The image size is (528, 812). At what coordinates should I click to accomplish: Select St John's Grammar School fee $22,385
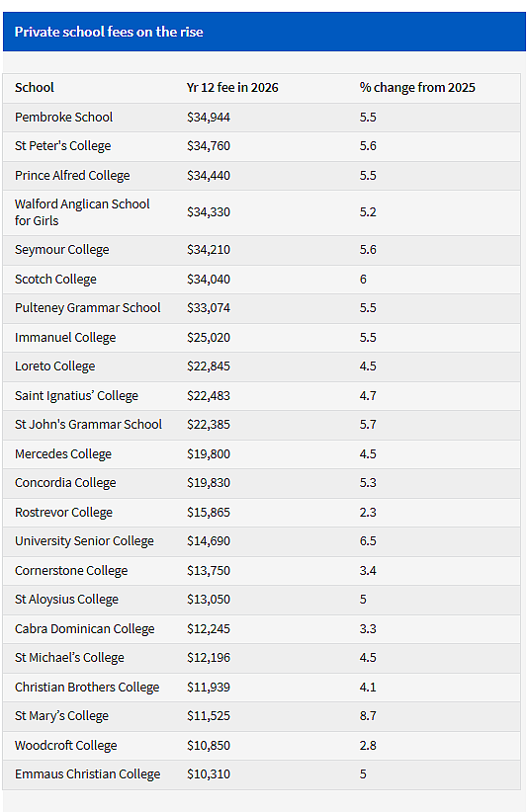(209, 425)
